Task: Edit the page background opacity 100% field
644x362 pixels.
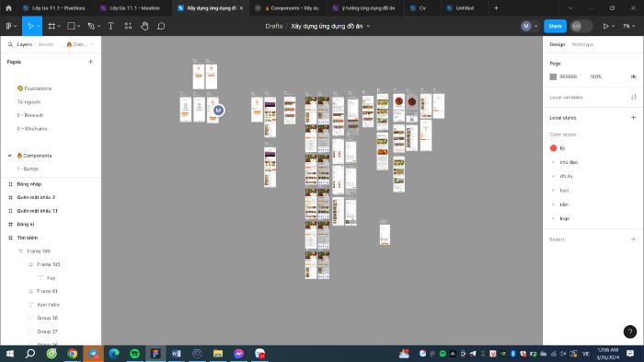Action: (595, 76)
